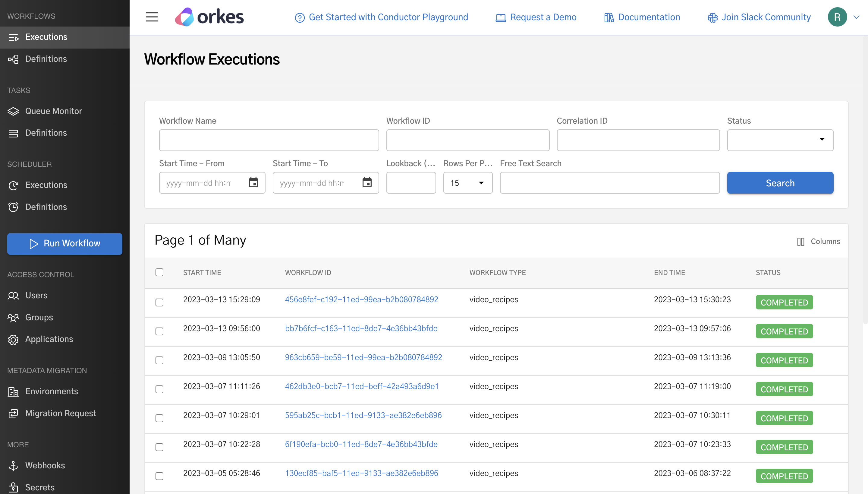Image resolution: width=868 pixels, height=494 pixels.
Task: Check the select-all checkbox in the table header
Action: (159, 272)
